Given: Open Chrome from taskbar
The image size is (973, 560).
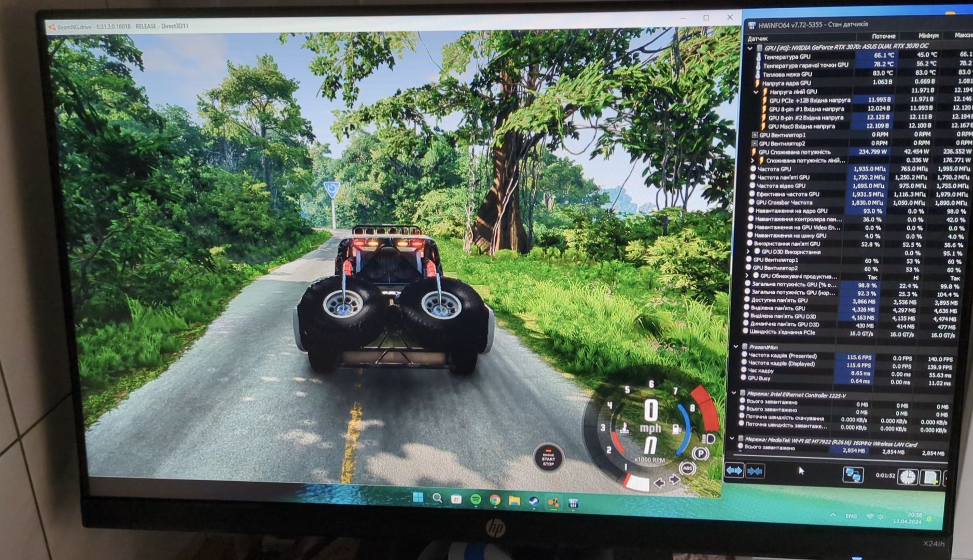Looking at the screenshot, I should pos(495,500).
